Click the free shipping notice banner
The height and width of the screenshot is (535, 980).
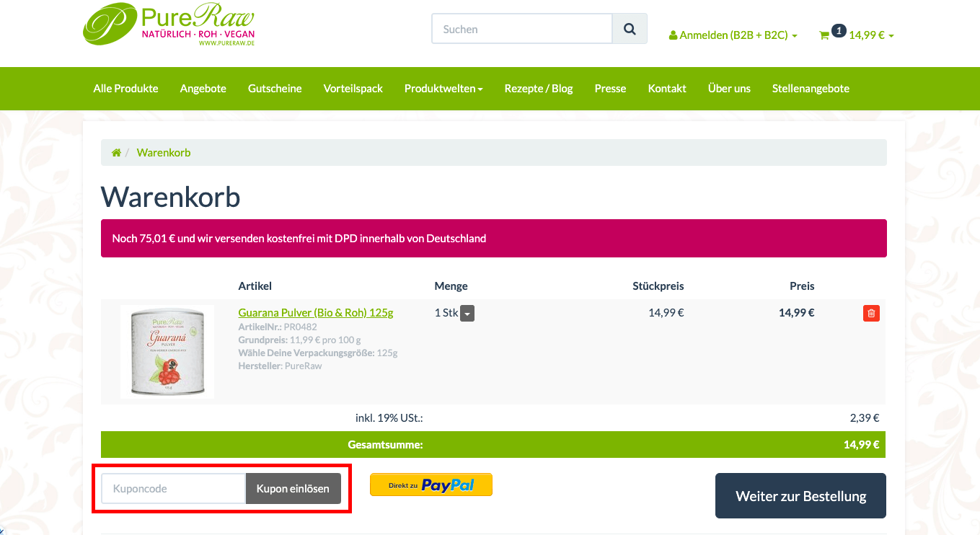(494, 238)
